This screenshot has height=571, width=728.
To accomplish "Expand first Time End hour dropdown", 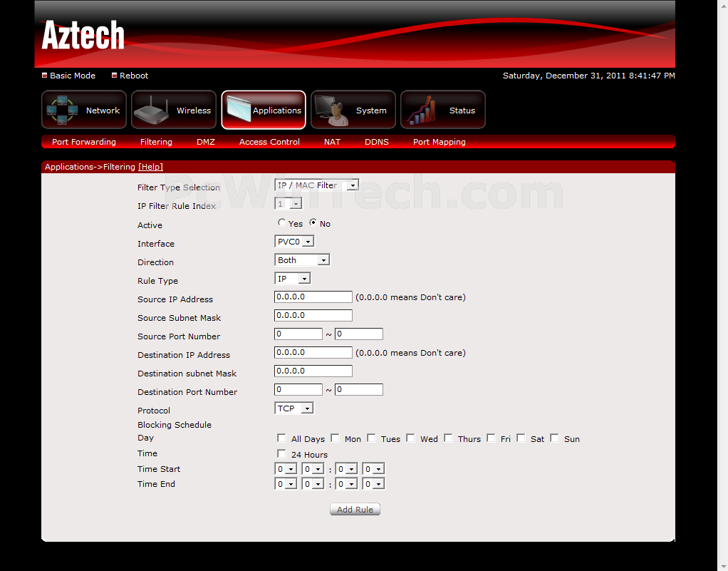I will 286,484.
